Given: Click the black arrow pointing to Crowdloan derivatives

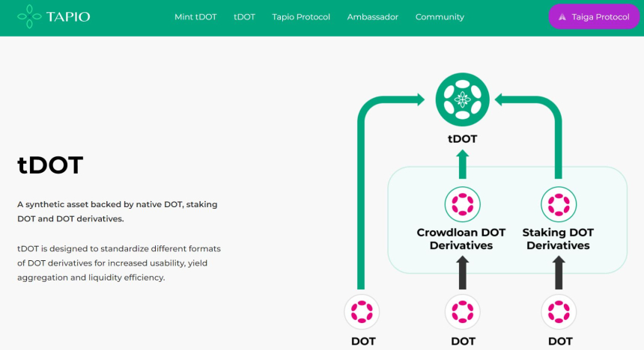Looking at the screenshot, I should [462, 272].
